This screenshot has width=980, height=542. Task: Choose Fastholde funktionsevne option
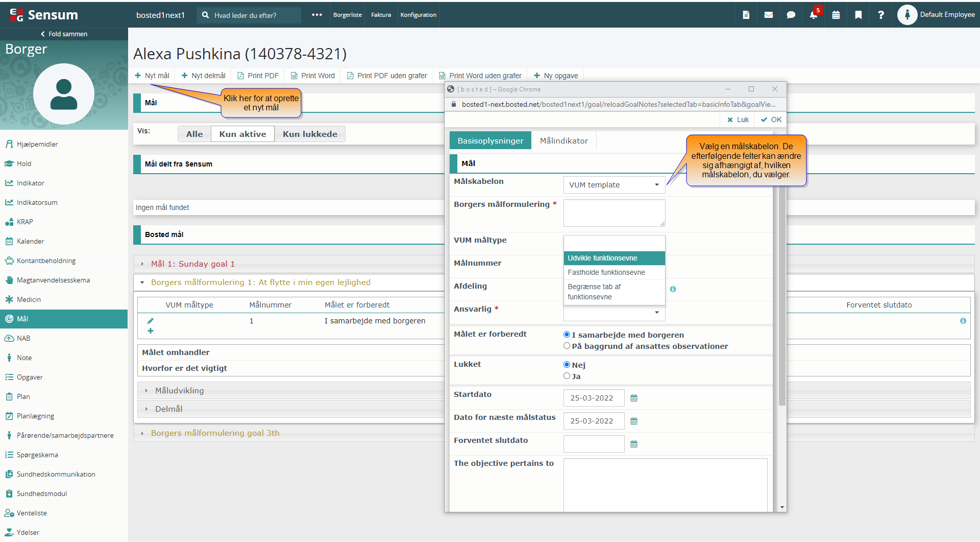(x=614, y=272)
